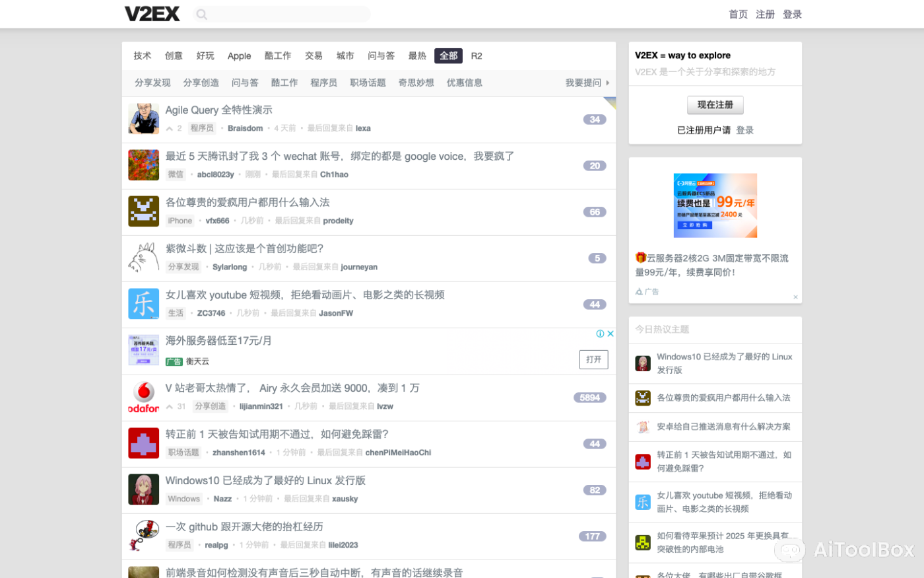Close the 云服务器 sidebar ad with the ×
Screen dimensions: 924x578
pos(796,297)
